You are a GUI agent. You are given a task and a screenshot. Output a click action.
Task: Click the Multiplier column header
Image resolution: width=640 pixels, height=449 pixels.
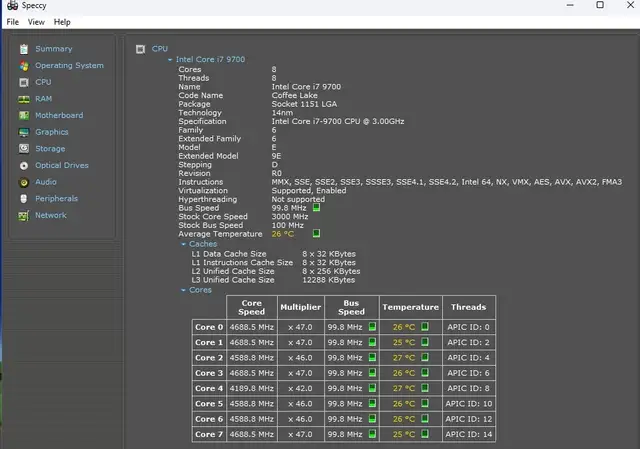click(301, 307)
